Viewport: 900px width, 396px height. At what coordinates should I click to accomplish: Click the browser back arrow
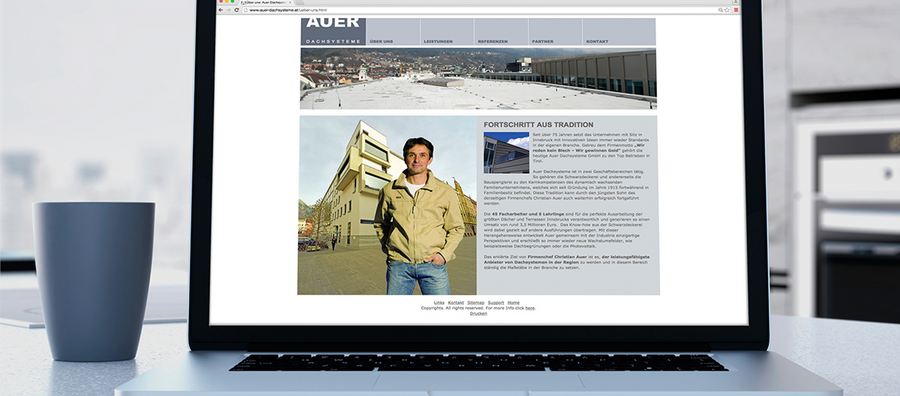point(221,10)
